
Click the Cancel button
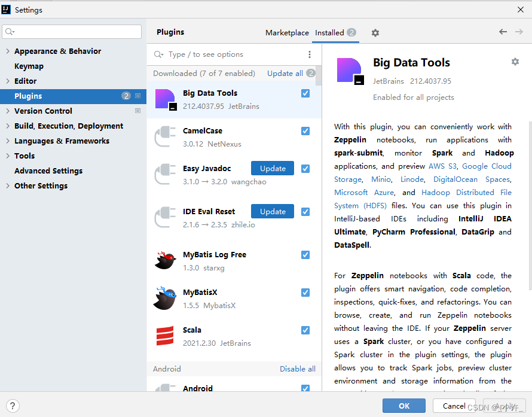point(454,406)
